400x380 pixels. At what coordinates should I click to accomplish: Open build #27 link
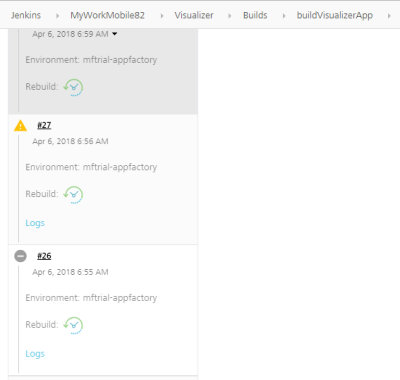click(44, 125)
